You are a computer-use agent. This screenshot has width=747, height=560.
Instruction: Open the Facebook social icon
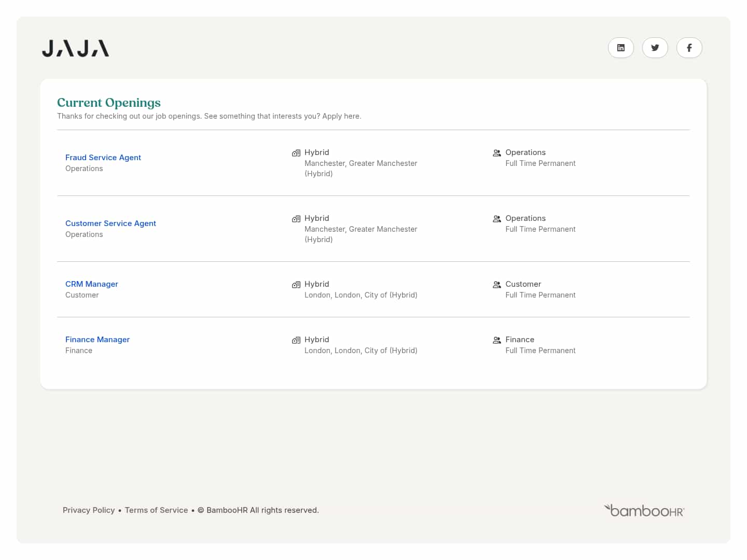tap(689, 48)
